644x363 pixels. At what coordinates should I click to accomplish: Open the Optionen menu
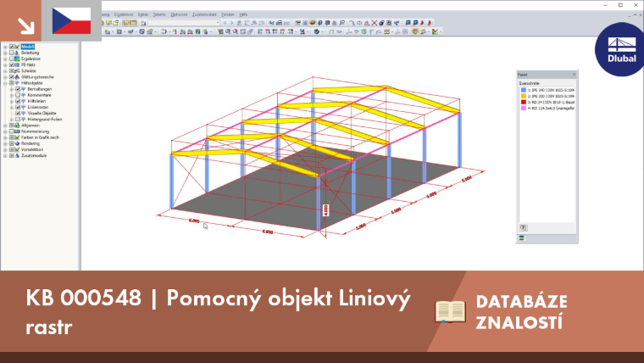[x=179, y=14]
